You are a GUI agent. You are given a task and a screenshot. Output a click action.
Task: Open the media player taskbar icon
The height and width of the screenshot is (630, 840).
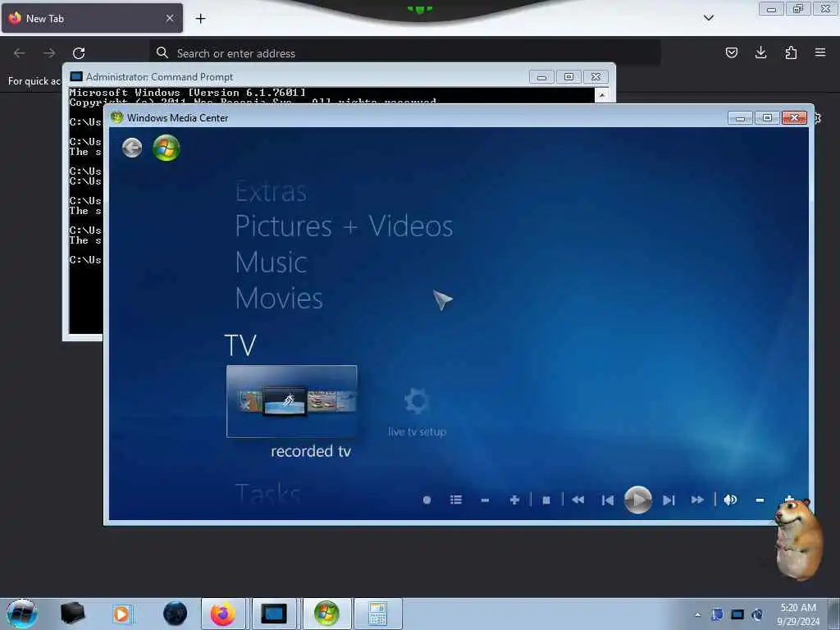click(121, 614)
